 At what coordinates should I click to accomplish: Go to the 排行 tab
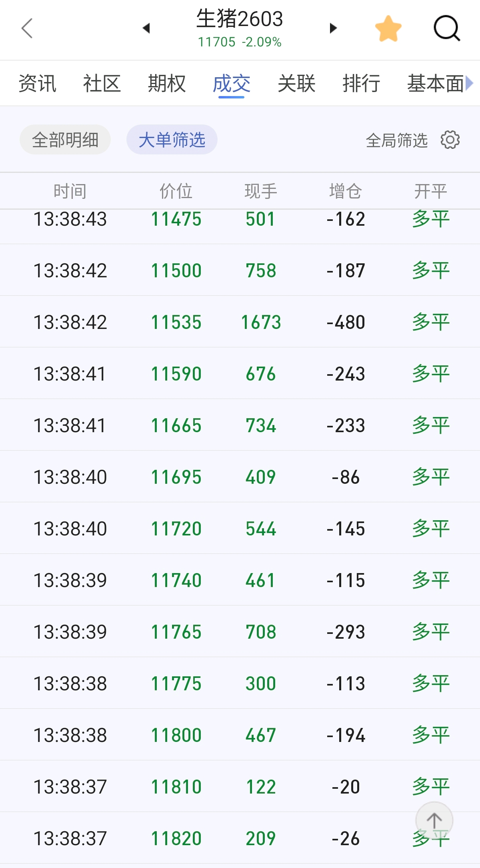361,84
